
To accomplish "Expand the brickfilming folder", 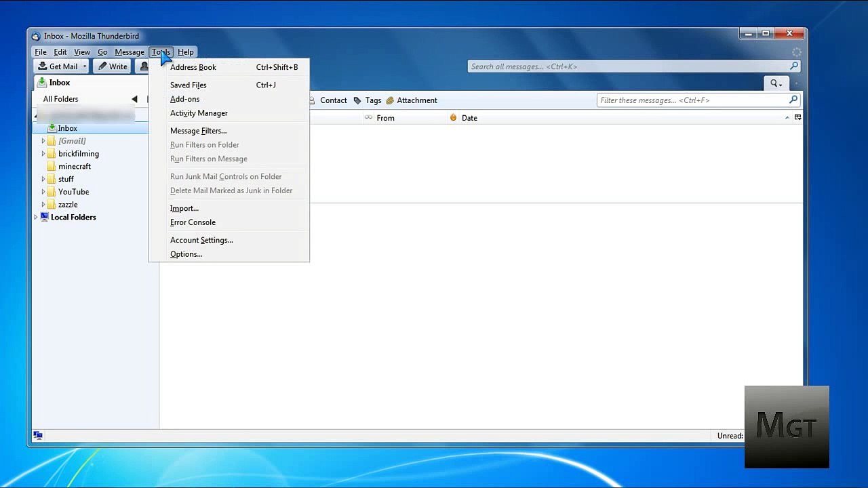I will (x=43, y=154).
